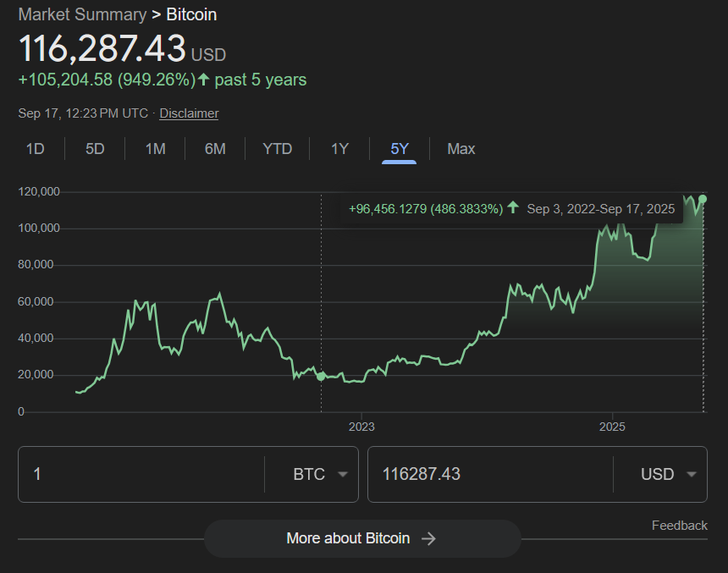Click the 40,000 y-axis label

(x=36, y=338)
